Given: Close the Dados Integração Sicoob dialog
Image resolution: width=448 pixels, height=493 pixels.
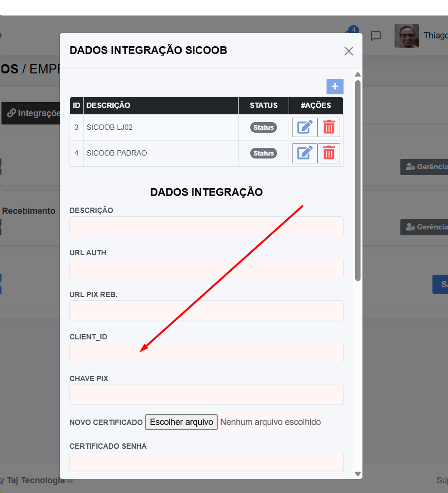Looking at the screenshot, I should click(x=348, y=51).
